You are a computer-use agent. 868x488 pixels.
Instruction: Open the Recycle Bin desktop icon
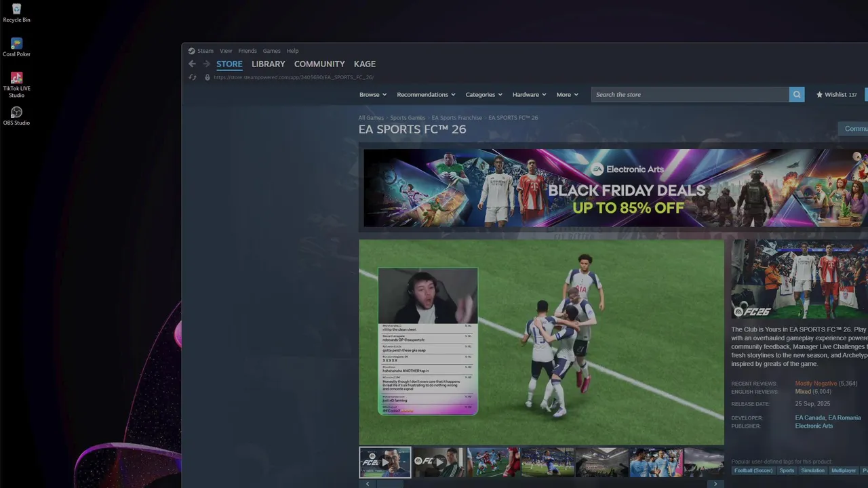(16, 13)
